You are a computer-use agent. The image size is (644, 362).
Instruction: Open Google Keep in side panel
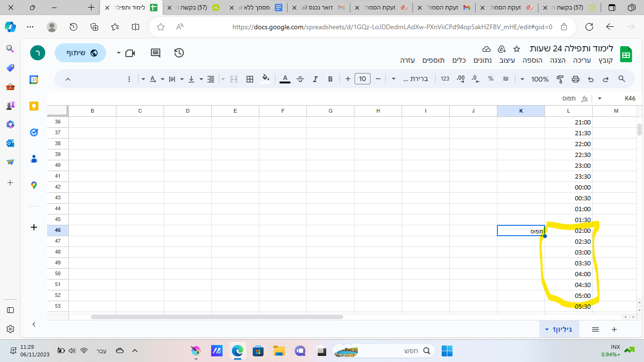pos(34,106)
